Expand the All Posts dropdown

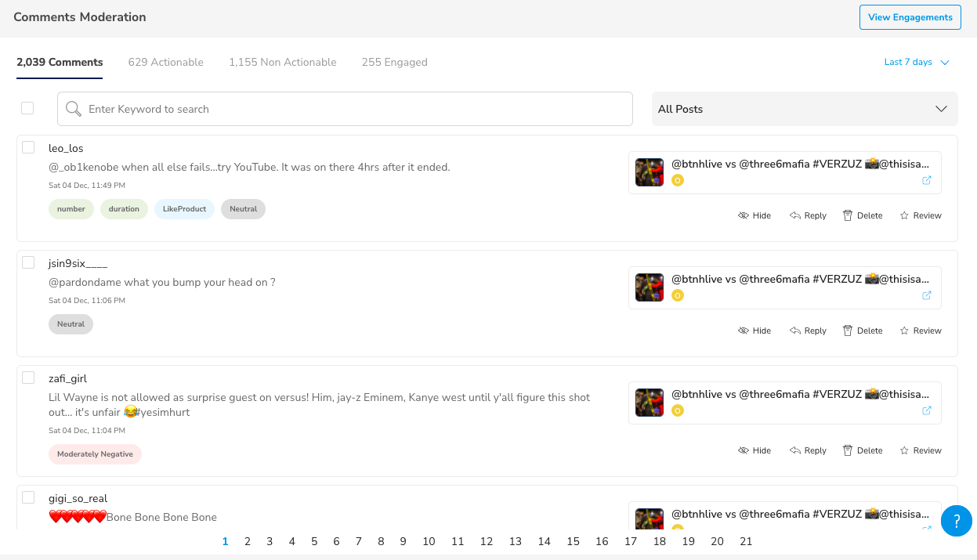coord(805,109)
